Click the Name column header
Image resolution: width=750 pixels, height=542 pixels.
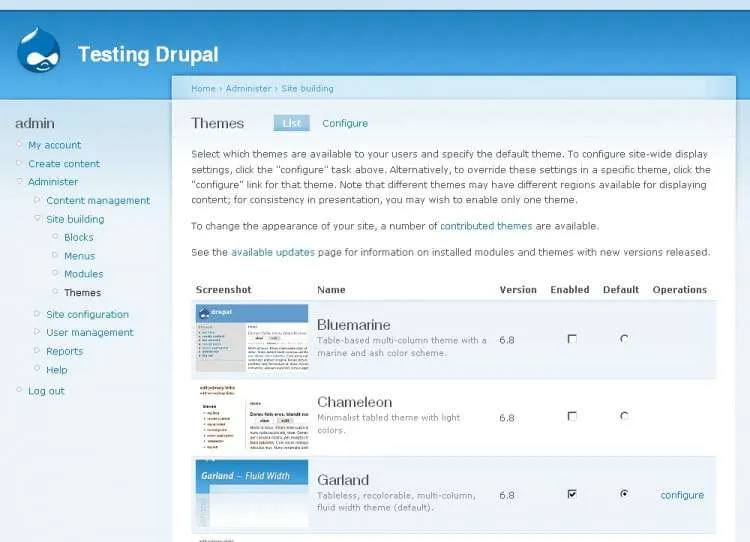tap(331, 289)
